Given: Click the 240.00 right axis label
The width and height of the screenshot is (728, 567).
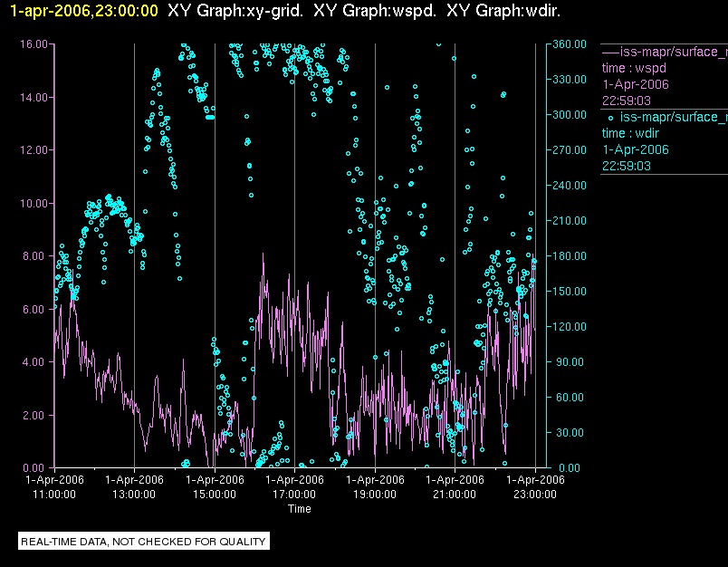Looking at the screenshot, I should pos(570,186).
